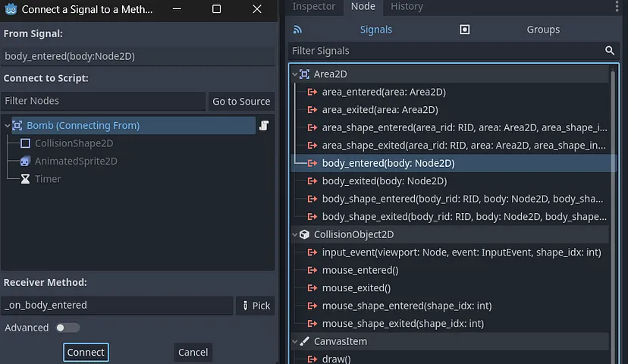This screenshot has height=364, width=628.
Task: Switch to the Inspector tab
Action: [313, 6]
